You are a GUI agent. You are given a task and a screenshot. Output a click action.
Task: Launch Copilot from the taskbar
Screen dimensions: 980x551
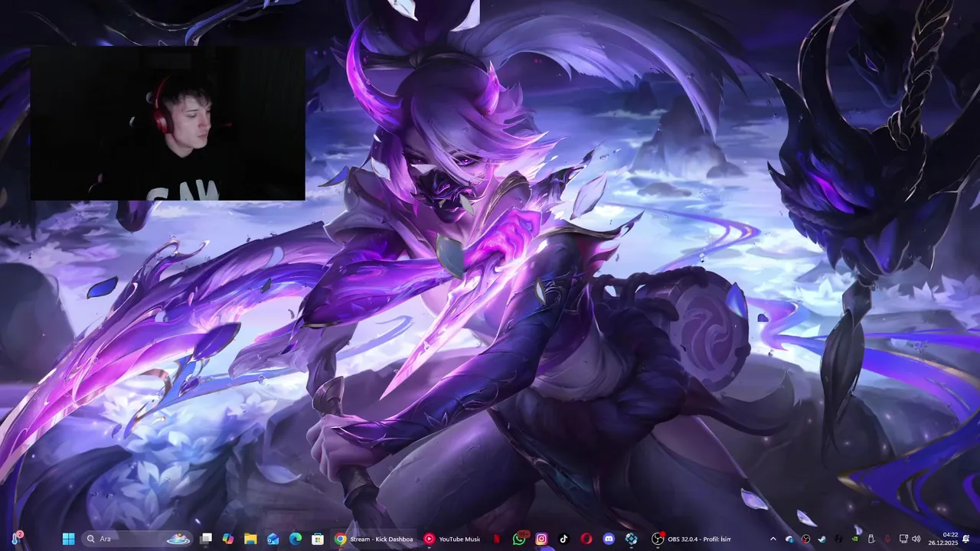click(x=228, y=539)
